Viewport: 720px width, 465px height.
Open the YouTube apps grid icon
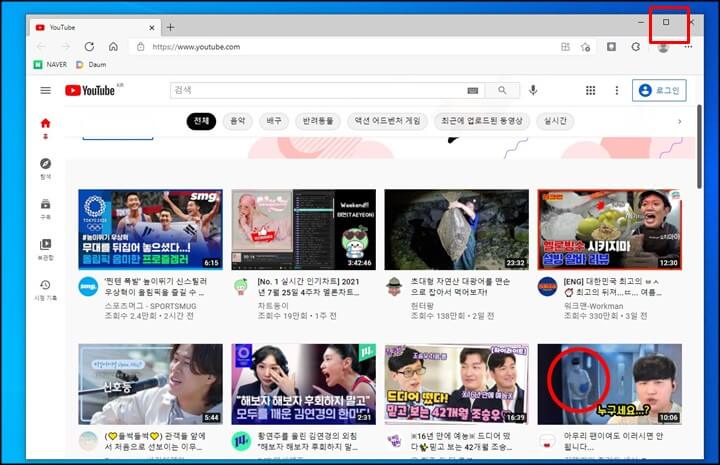coord(591,90)
